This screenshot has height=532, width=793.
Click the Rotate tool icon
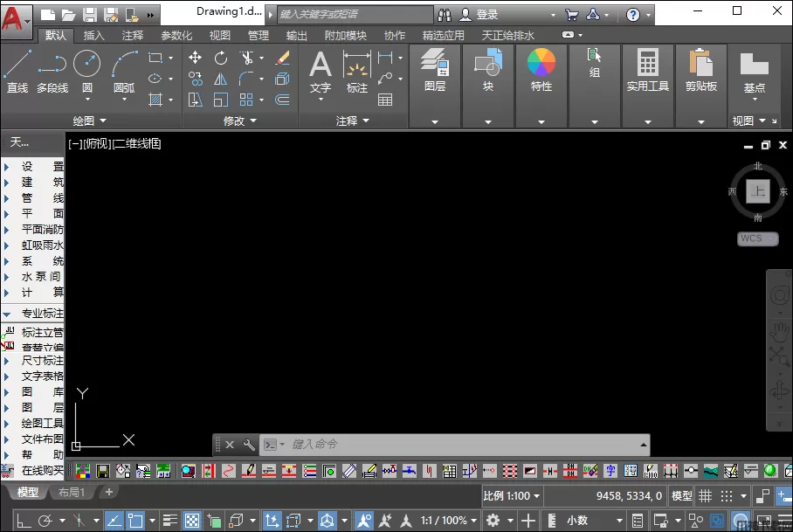[221, 58]
